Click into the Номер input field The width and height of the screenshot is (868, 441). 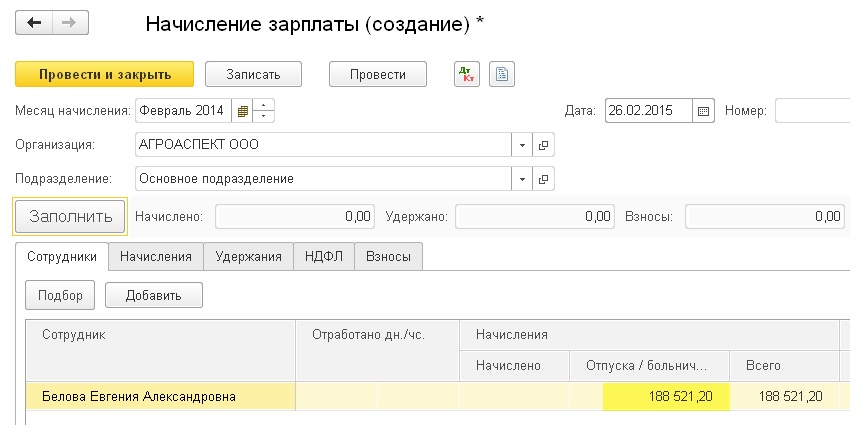812,111
